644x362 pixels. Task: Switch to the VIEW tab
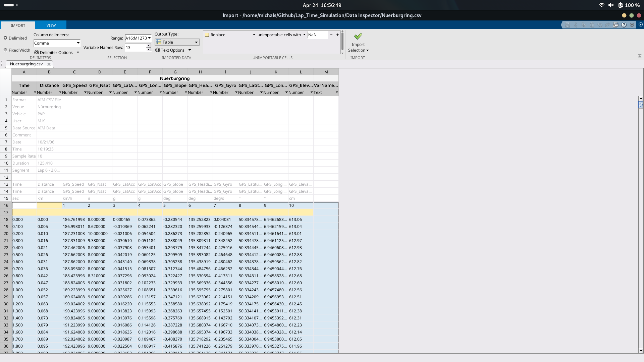pos(51,25)
